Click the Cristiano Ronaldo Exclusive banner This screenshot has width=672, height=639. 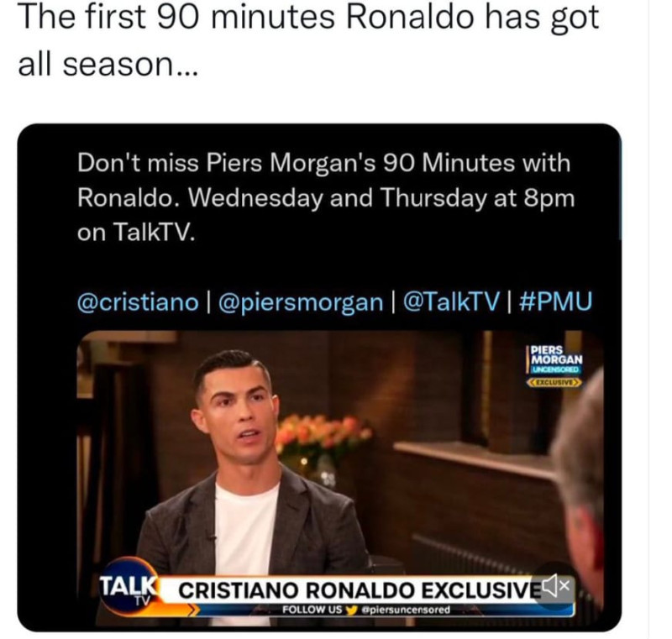click(360, 590)
